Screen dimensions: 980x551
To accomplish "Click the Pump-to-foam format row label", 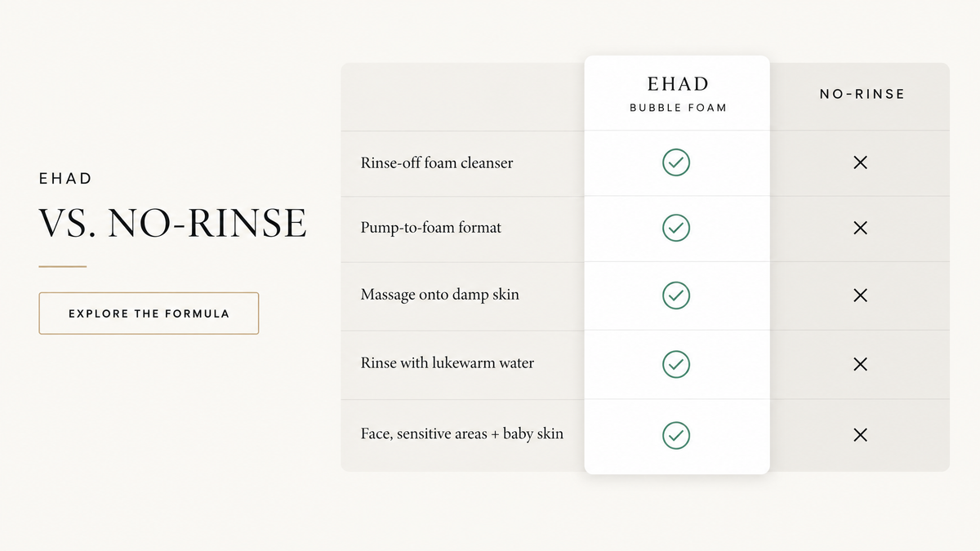I will pos(431,228).
